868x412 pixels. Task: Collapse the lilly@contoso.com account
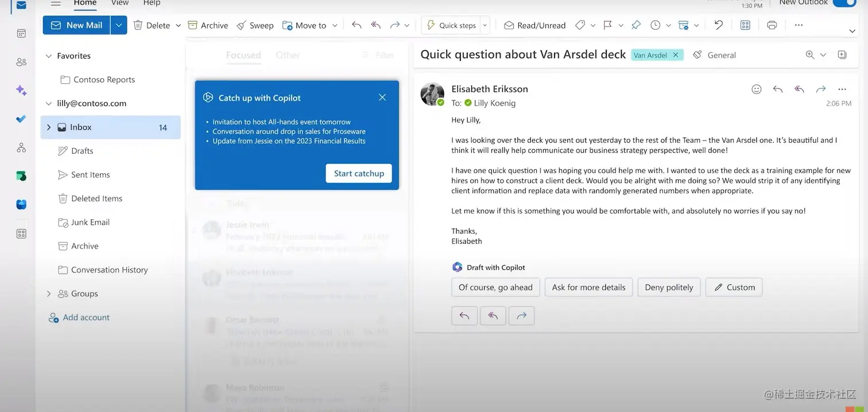49,103
